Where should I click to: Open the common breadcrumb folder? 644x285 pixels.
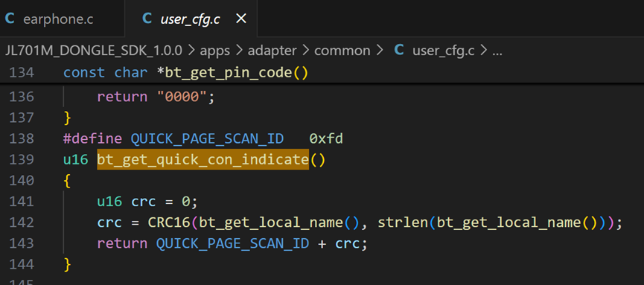(x=342, y=51)
